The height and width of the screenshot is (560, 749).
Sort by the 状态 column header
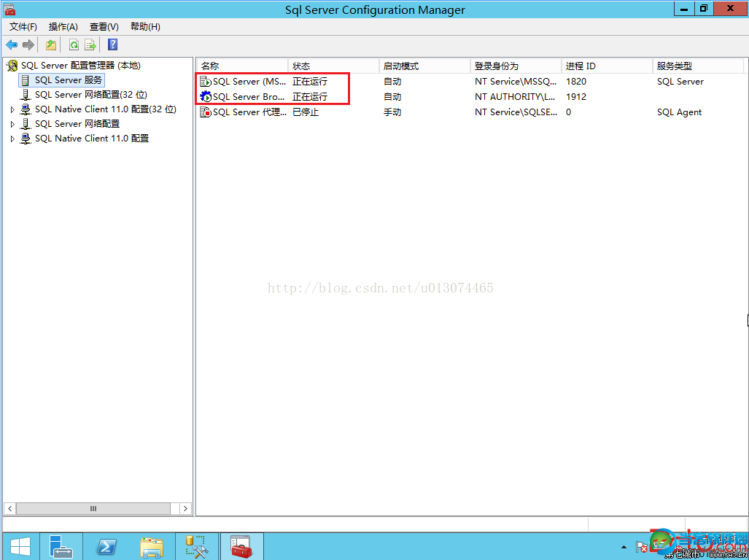[x=333, y=66]
